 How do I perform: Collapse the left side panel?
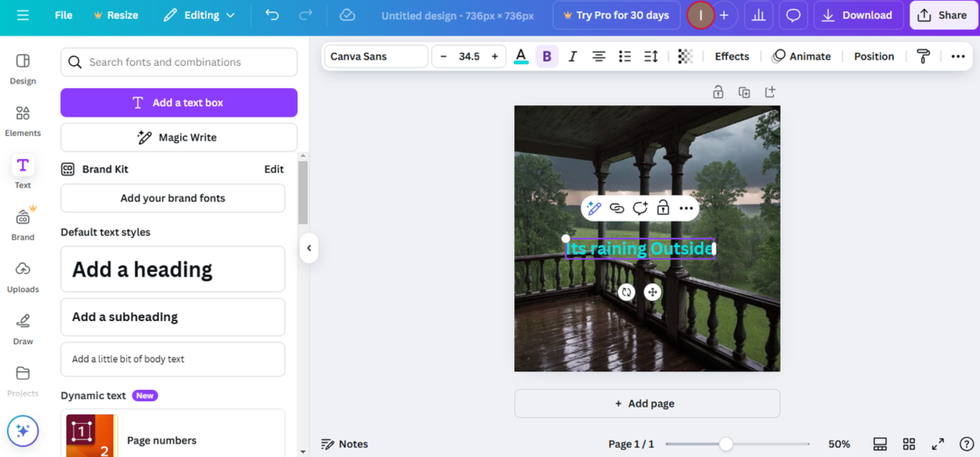point(309,248)
